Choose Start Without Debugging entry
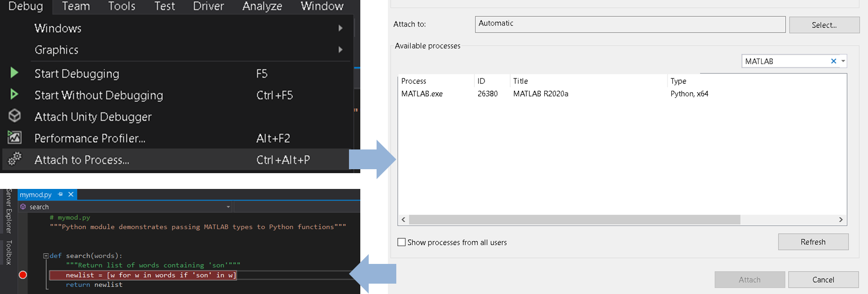 (x=177, y=95)
